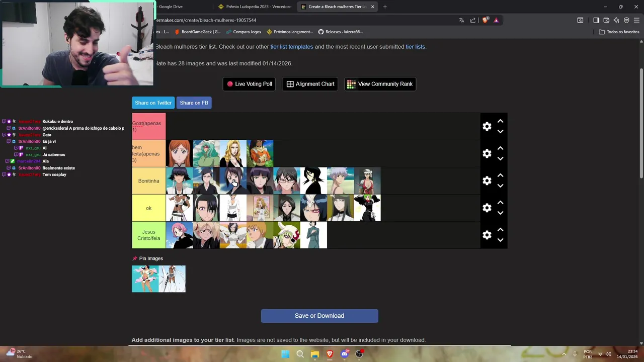This screenshot has height=362, width=644.
Task: Follow the tier list templates link
Action: pos(292,47)
